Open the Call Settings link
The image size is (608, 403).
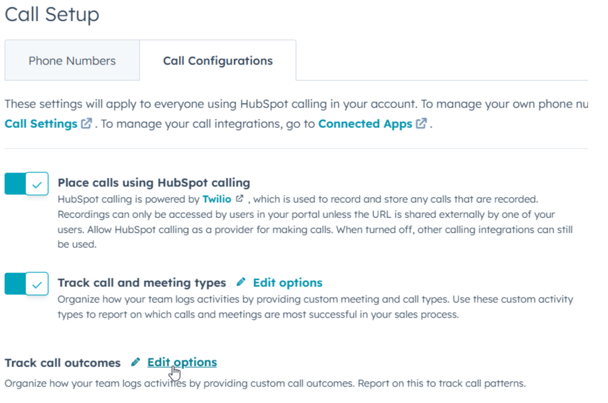41,124
